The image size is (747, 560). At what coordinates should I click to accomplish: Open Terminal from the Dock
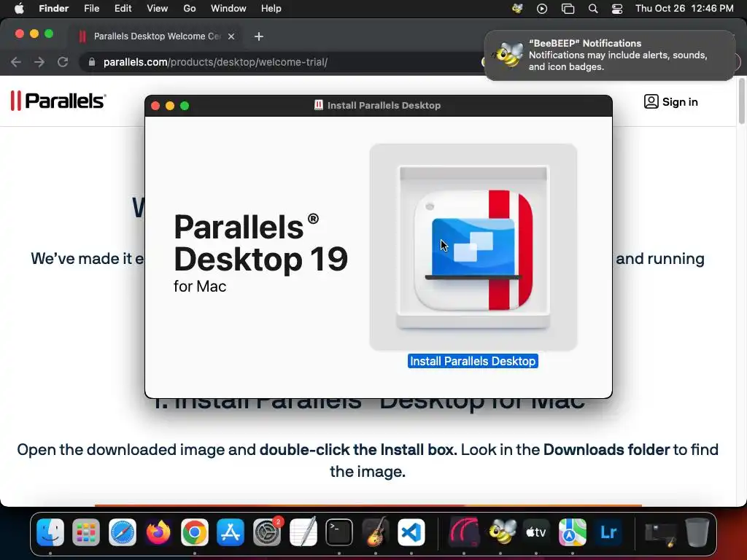pos(339,532)
